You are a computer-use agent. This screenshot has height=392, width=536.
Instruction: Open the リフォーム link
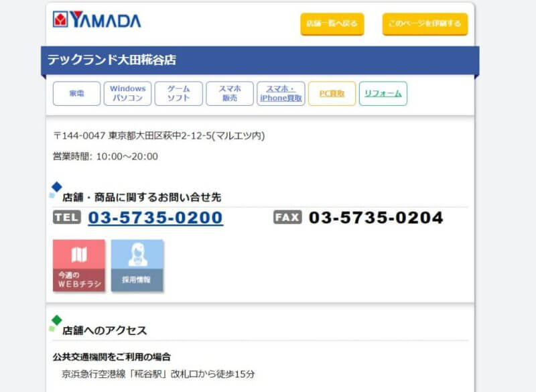point(383,93)
